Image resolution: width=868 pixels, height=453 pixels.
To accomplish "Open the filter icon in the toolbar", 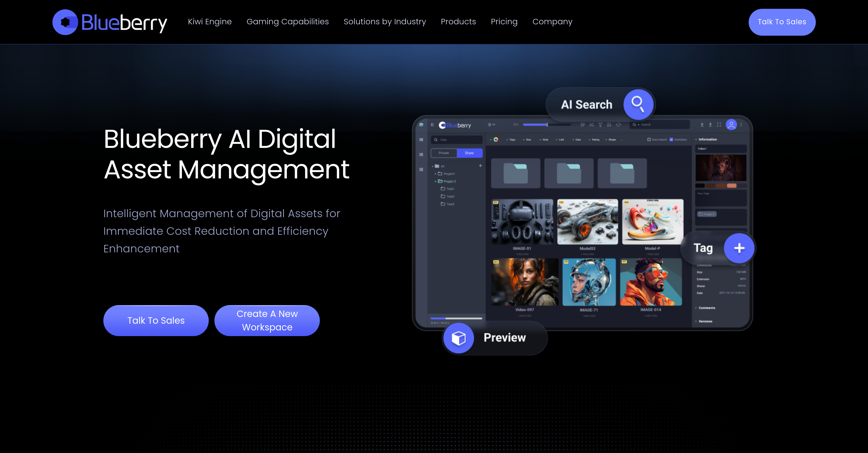I will click(600, 124).
